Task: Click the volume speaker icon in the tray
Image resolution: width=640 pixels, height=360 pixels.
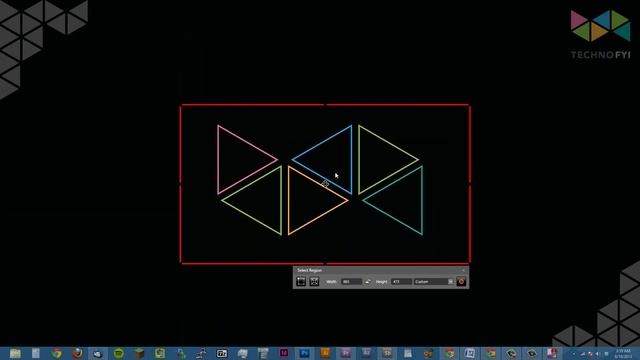Action: 598,354
